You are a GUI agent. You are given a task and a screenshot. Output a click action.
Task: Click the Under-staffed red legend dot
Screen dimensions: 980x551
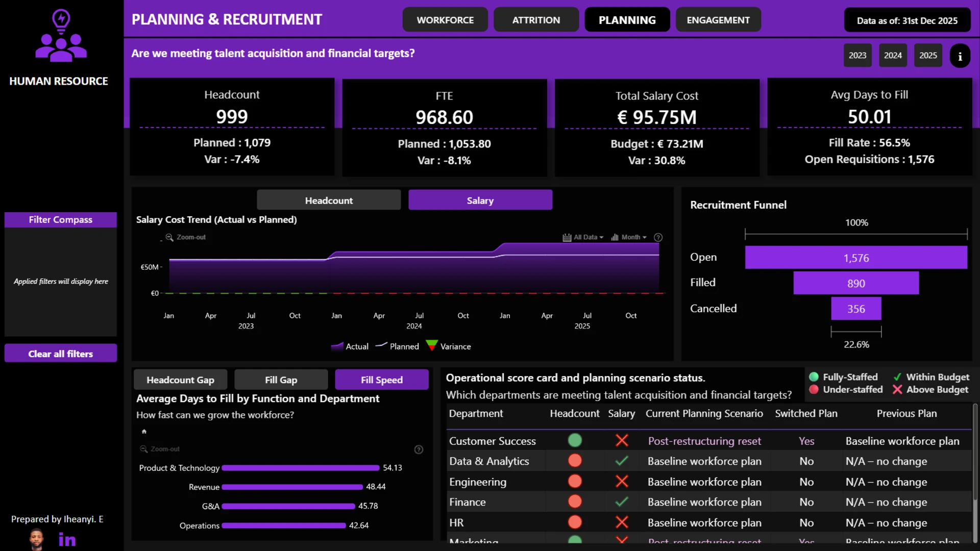[x=814, y=390]
